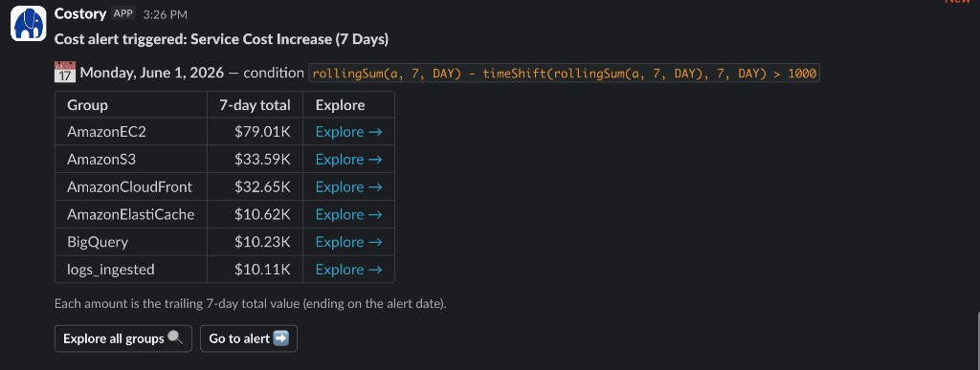This screenshot has height=370, width=980.
Task: Open Explore link for AmazonCloudFront
Action: tap(348, 186)
